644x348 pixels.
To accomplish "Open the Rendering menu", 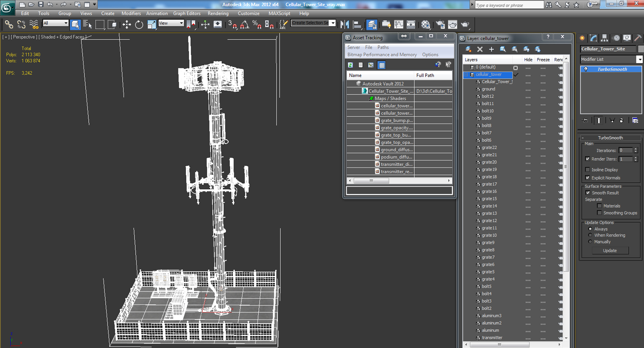I will [x=218, y=13].
